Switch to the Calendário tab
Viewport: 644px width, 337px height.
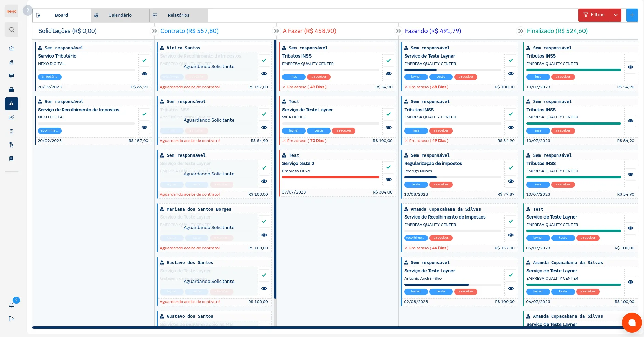[120, 15]
